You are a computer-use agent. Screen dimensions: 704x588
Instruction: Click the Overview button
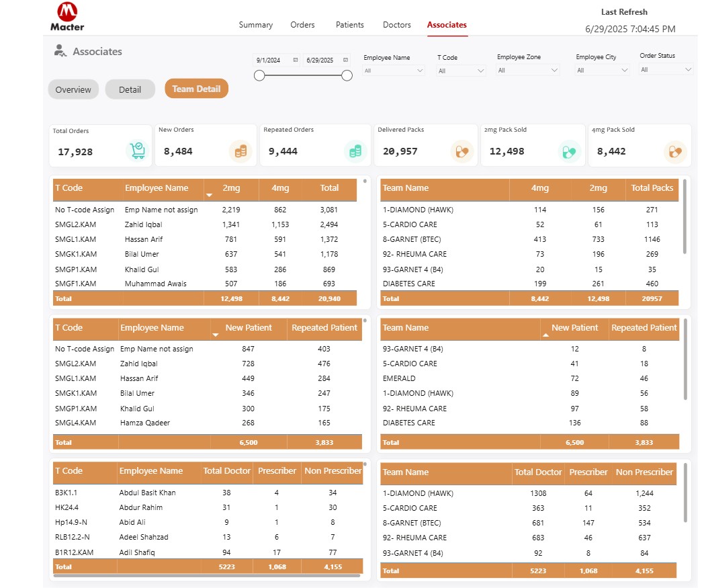73,89
